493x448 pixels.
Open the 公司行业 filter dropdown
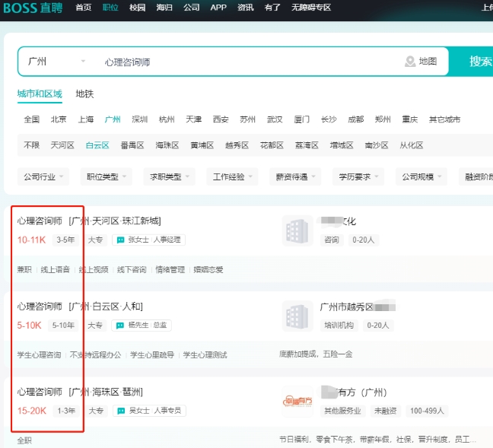(x=43, y=176)
